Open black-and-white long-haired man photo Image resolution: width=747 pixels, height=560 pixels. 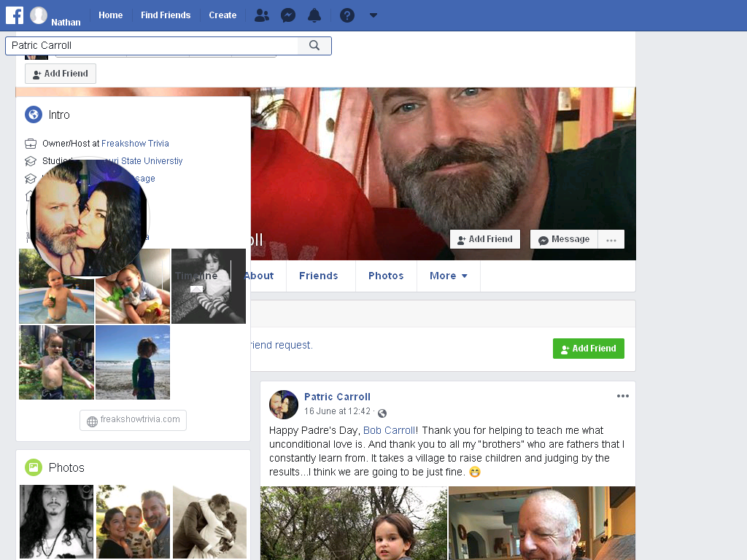56,521
